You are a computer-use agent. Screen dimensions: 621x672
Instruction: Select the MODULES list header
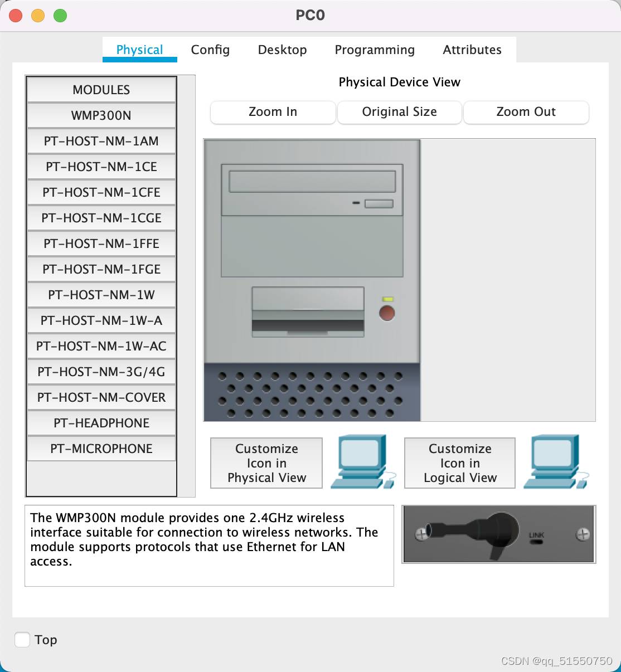(101, 90)
